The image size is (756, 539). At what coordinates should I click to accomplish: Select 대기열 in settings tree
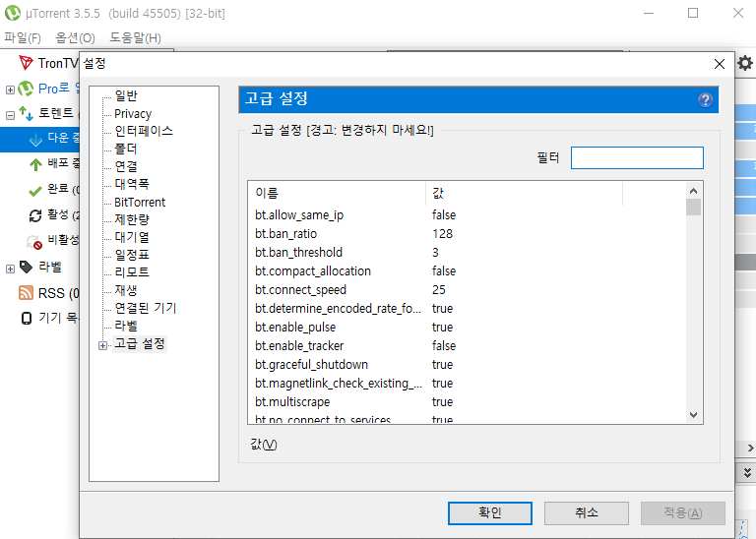132,237
